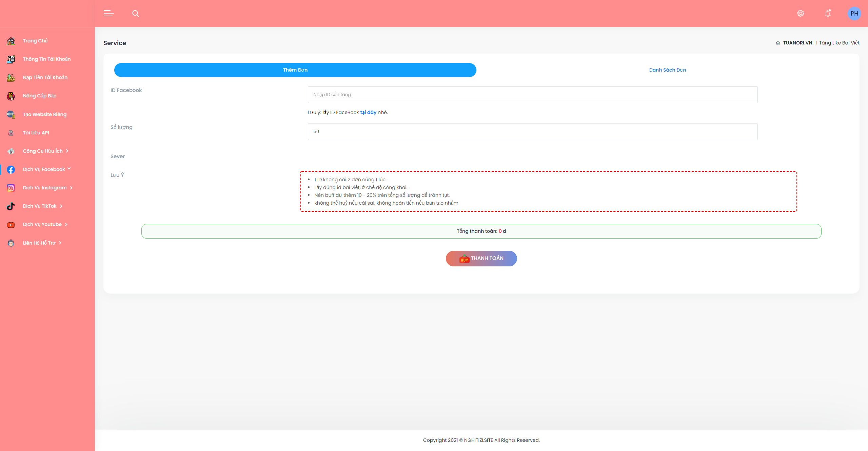Click note '1 ID không cài 2 đơn cùng 1 lúc'
The image size is (868, 451).
pos(350,180)
